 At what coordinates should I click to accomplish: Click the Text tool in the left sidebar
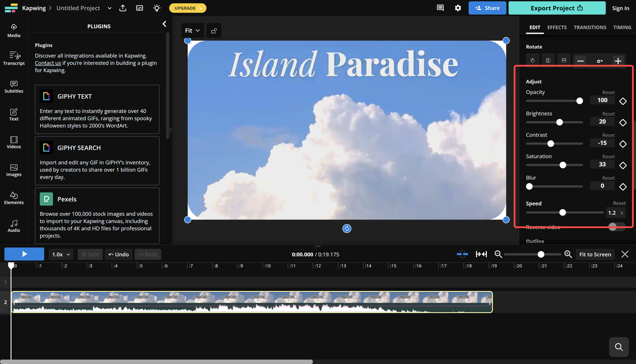click(13, 114)
